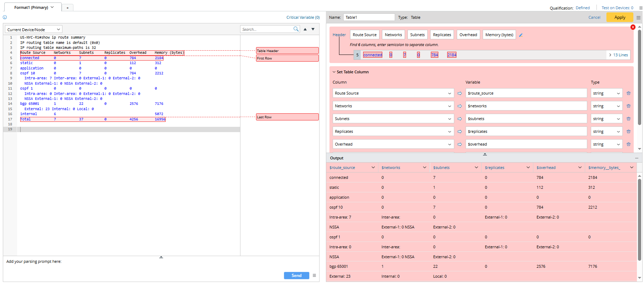Click the arrow icon in Networks row

point(460,106)
